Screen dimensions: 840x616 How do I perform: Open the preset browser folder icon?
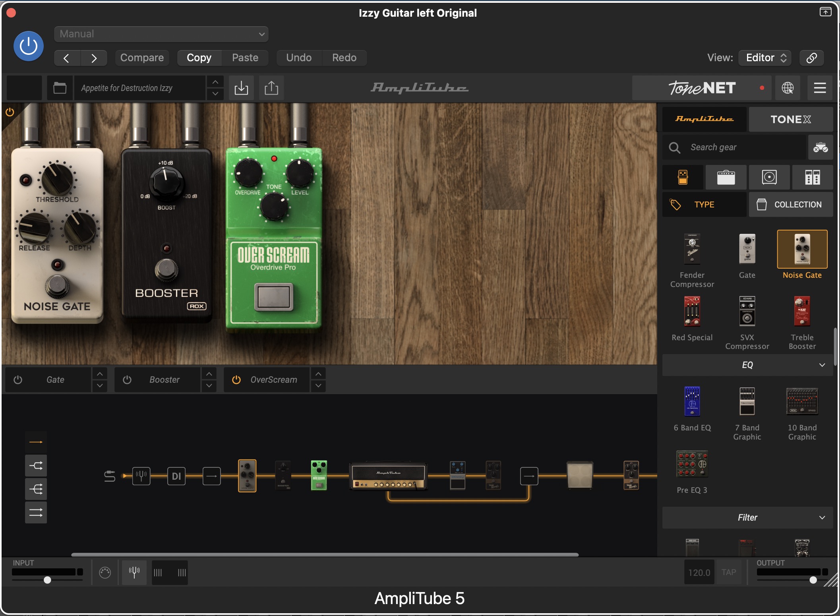coord(60,88)
